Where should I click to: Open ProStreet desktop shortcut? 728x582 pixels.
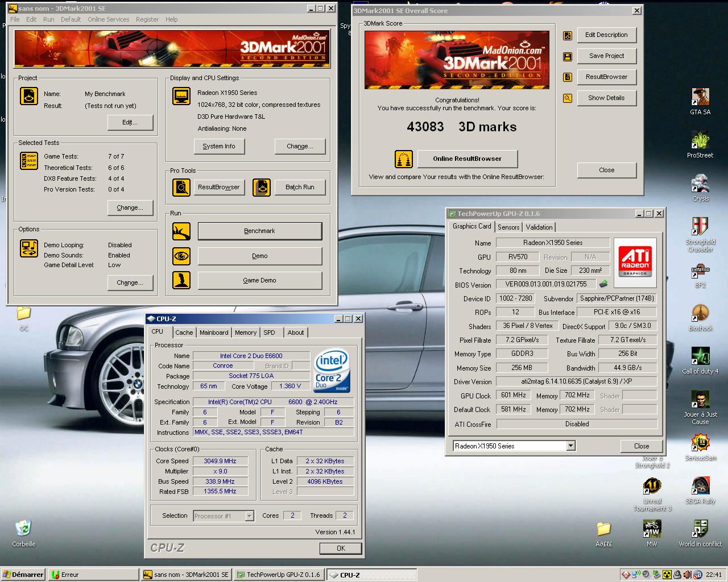tap(700, 144)
